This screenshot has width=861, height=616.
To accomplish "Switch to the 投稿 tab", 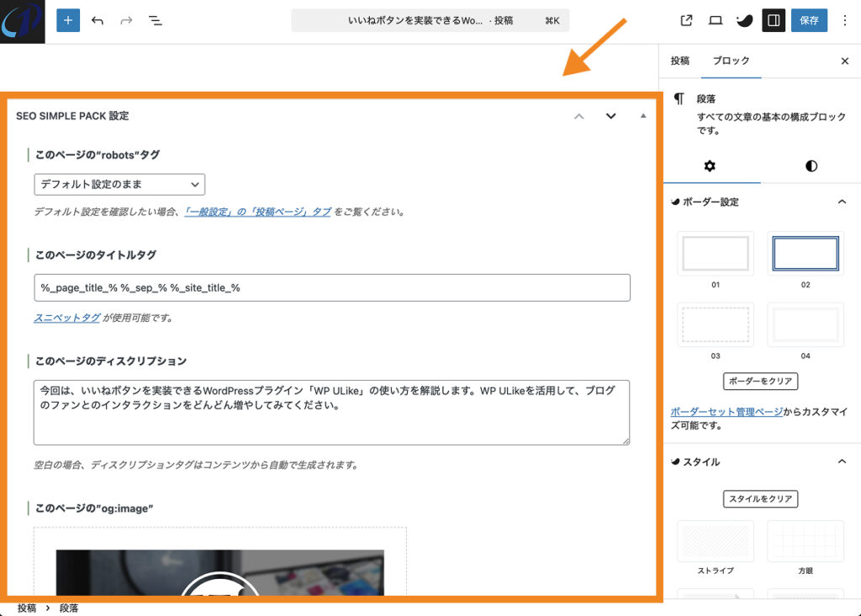I will pos(679,61).
